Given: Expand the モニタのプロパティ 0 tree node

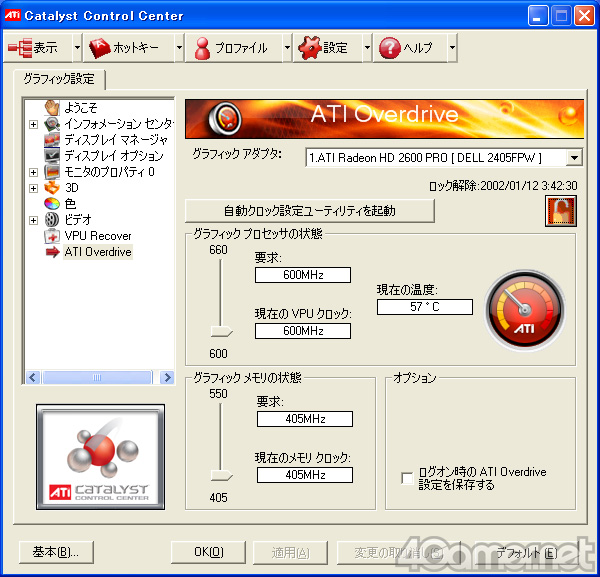Looking at the screenshot, I should pyautogui.click(x=33, y=172).
